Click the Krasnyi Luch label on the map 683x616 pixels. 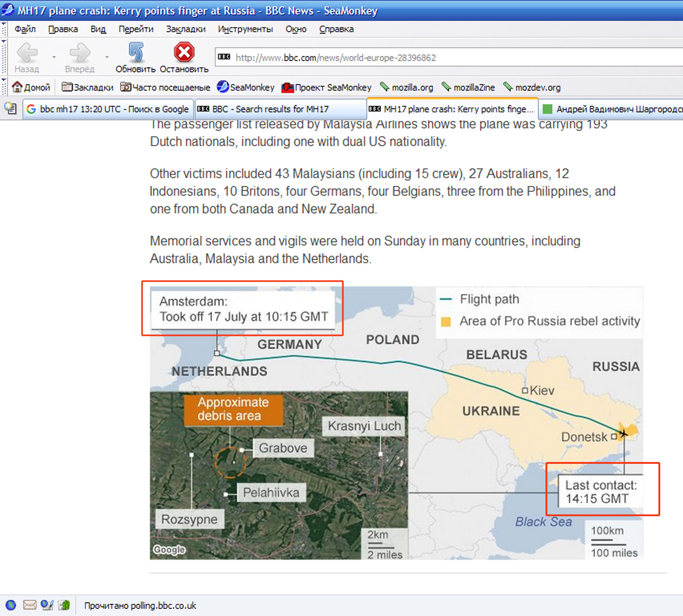(364, 426)
